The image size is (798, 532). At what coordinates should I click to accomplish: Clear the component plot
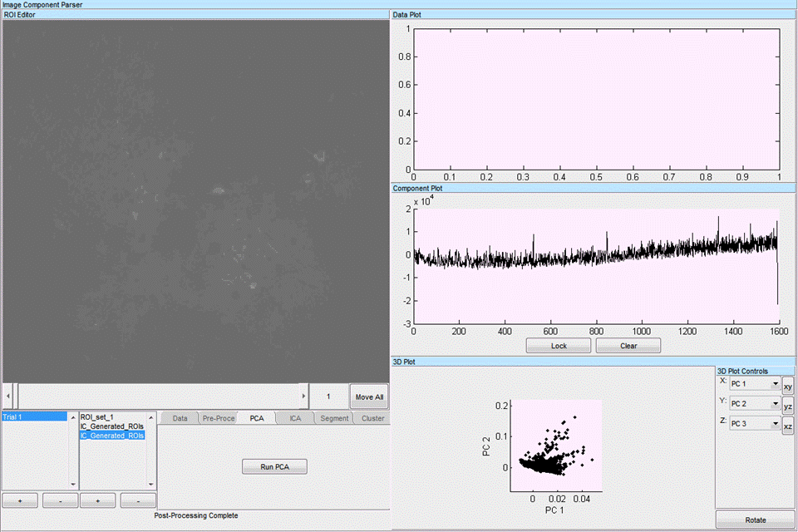[628, 345]
